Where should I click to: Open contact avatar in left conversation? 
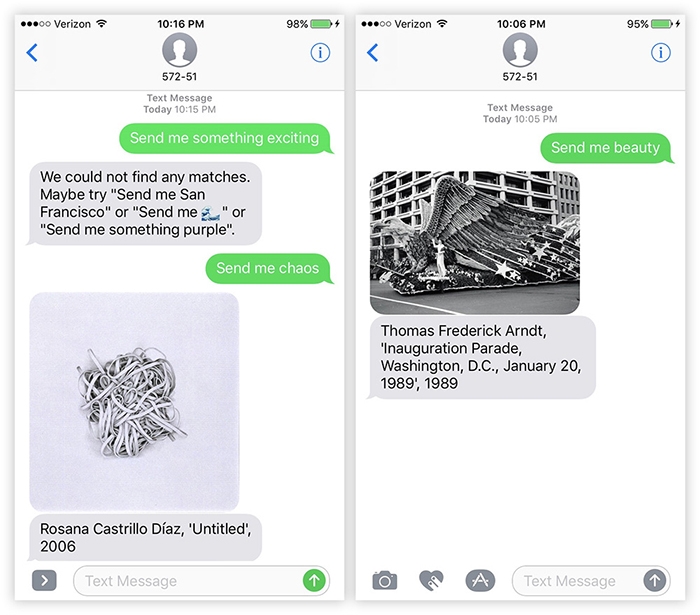point(179,50)
